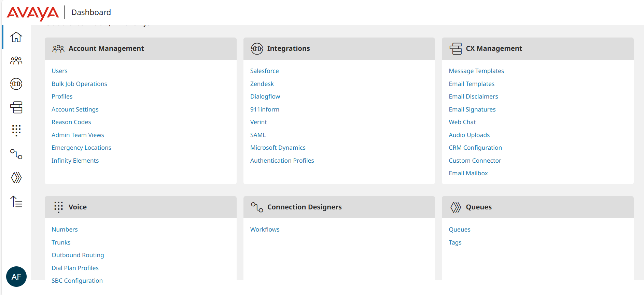Open the CX Management sidebar icon

click(16, 107)
